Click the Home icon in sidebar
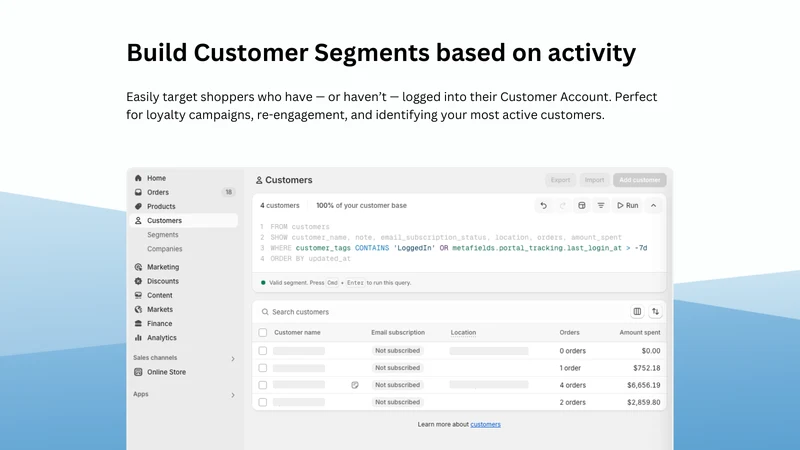This screenshot has width=800, height=450. click(x=138, y=178)
